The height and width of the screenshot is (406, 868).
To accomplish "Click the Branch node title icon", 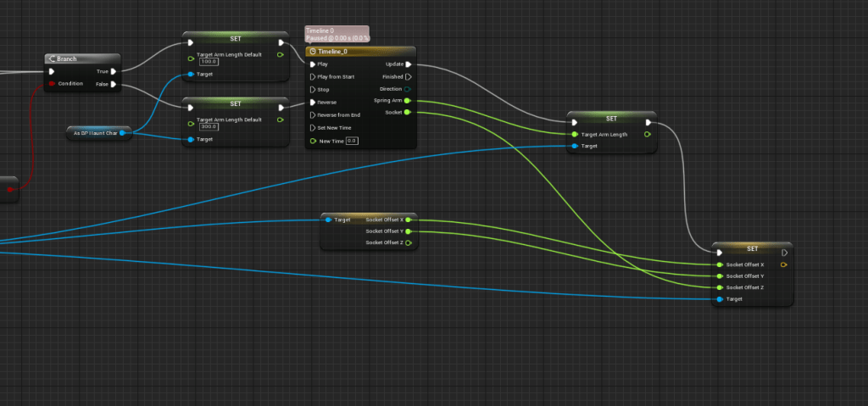I will coord(53,58).
